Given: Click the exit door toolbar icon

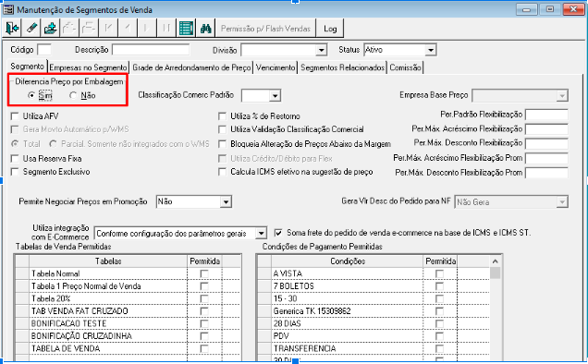Looking at the screenshot, I should (x=12, y=29).
